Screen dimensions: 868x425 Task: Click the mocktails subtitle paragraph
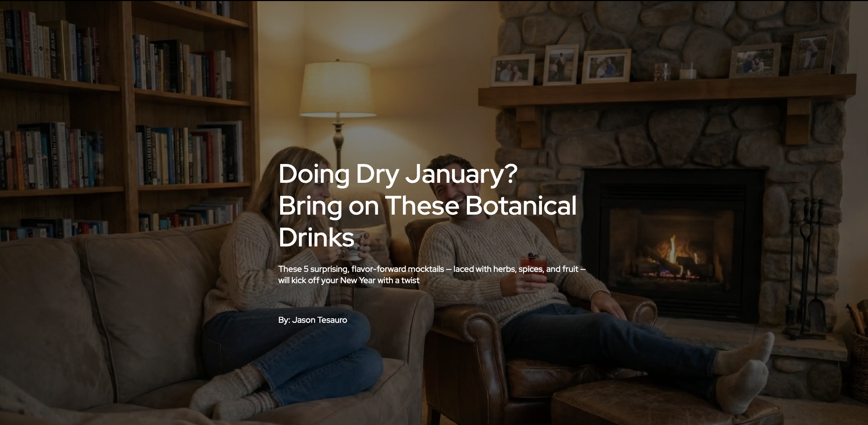432,275
